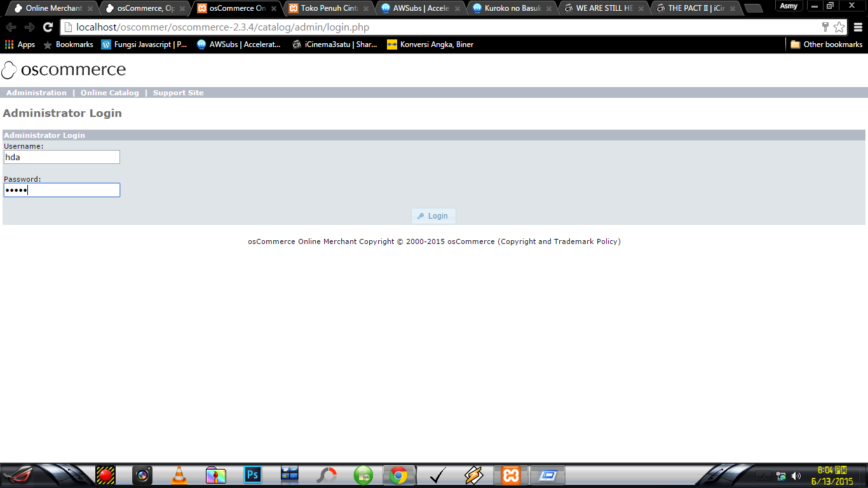Open Fungsi Javascript bookmark
The height and width of the screenshot is (488, 868).
click(x=144, y=44)
